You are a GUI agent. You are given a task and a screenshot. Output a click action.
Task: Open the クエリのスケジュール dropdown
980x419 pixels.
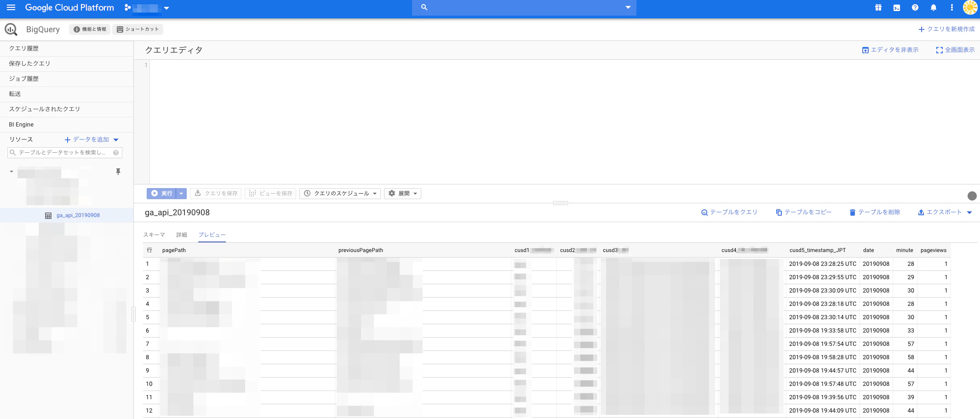coord(340,194)
